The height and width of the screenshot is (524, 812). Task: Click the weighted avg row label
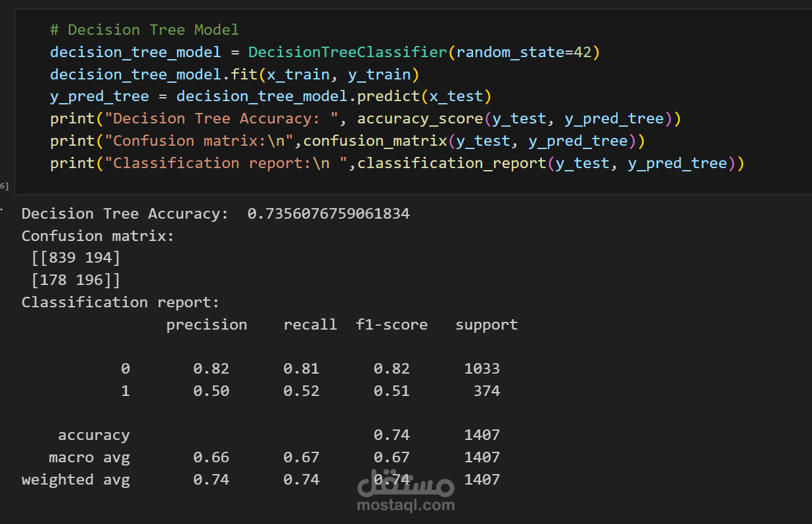pos(76,479)
